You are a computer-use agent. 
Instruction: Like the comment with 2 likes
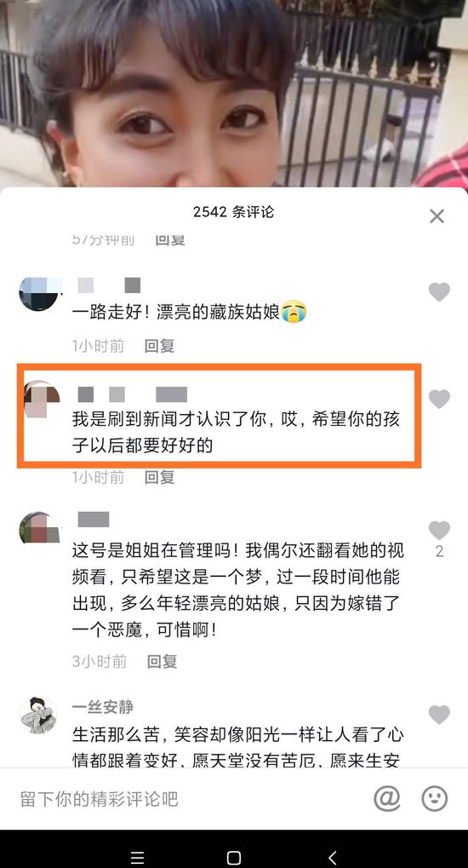(439, 531)
